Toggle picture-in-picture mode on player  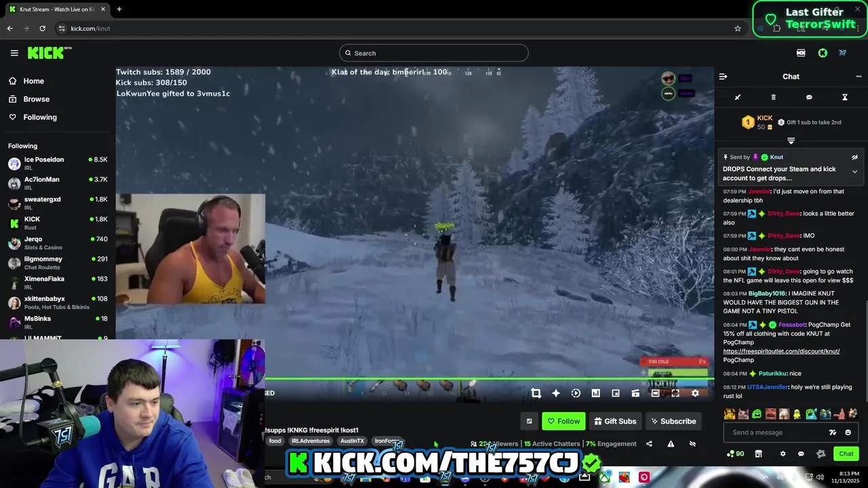coord(616,393)
